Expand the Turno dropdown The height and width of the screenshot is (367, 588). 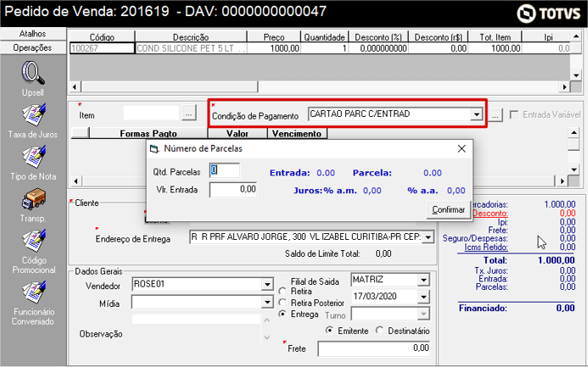click(423, 314)
